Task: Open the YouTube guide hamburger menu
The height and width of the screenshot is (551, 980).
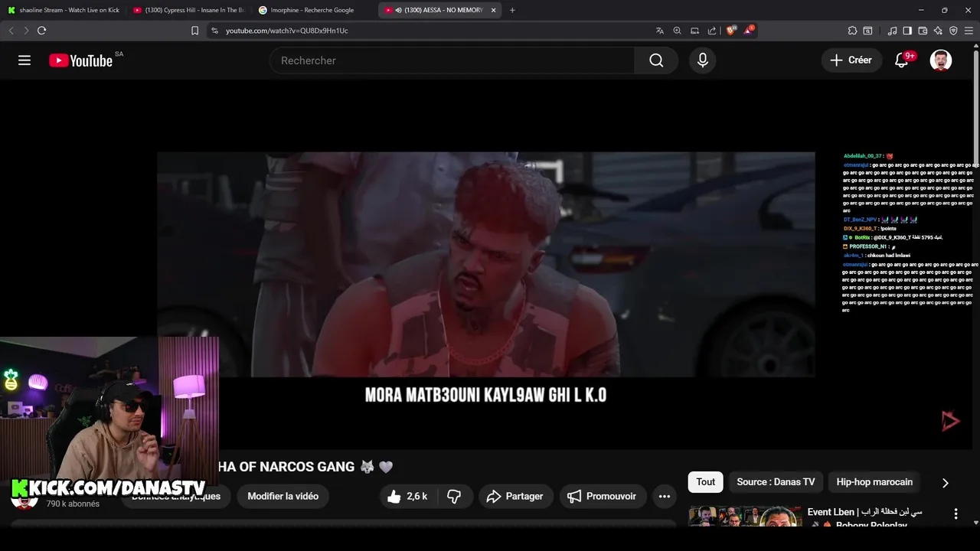Action: 24,60
